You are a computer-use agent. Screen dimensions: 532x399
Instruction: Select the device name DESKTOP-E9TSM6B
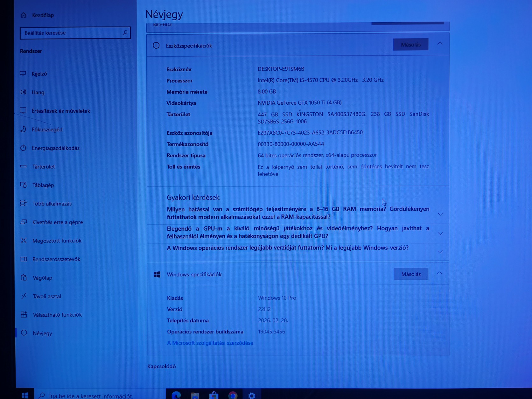(x=281, y=69)
